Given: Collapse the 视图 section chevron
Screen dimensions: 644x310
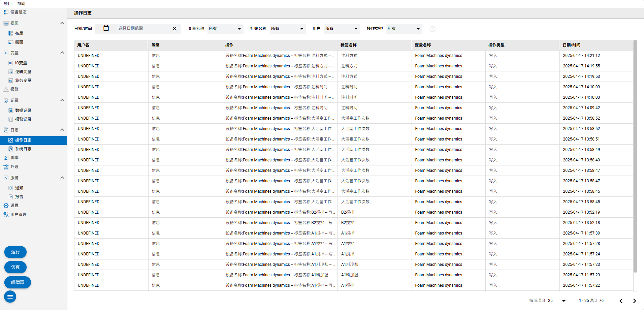Looking at the screenshot, I should coord(62,23).
